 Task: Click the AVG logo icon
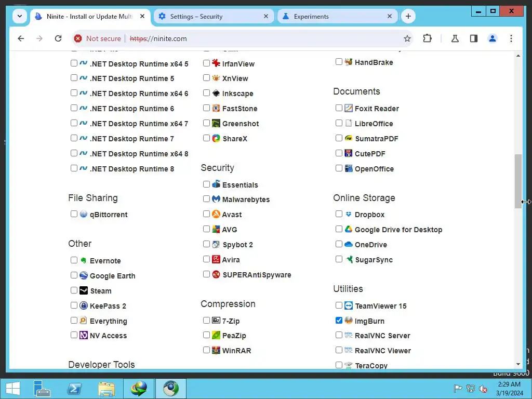click(x=216, y=229)
